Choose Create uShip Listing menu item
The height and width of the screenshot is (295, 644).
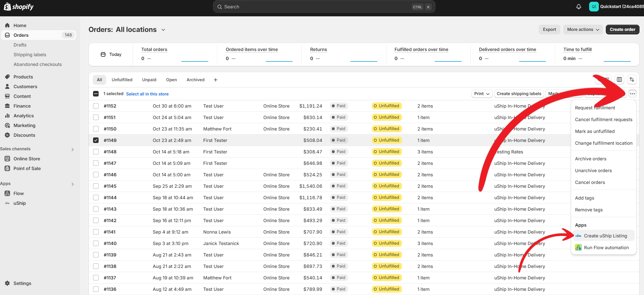pos(603,236)
